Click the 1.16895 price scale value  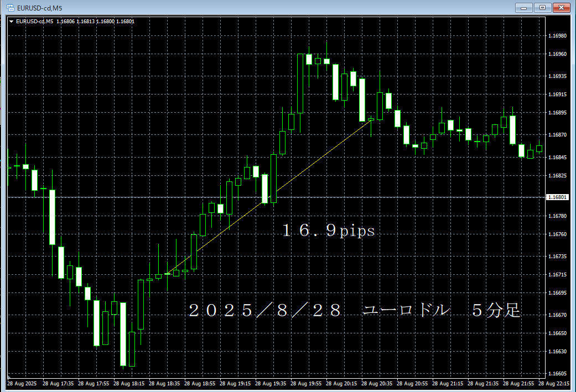click(x=557, y=113)
